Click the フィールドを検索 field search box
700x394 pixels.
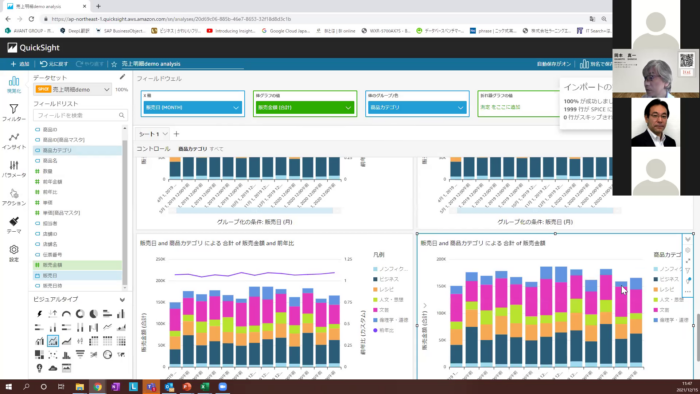tap(80, 116)
